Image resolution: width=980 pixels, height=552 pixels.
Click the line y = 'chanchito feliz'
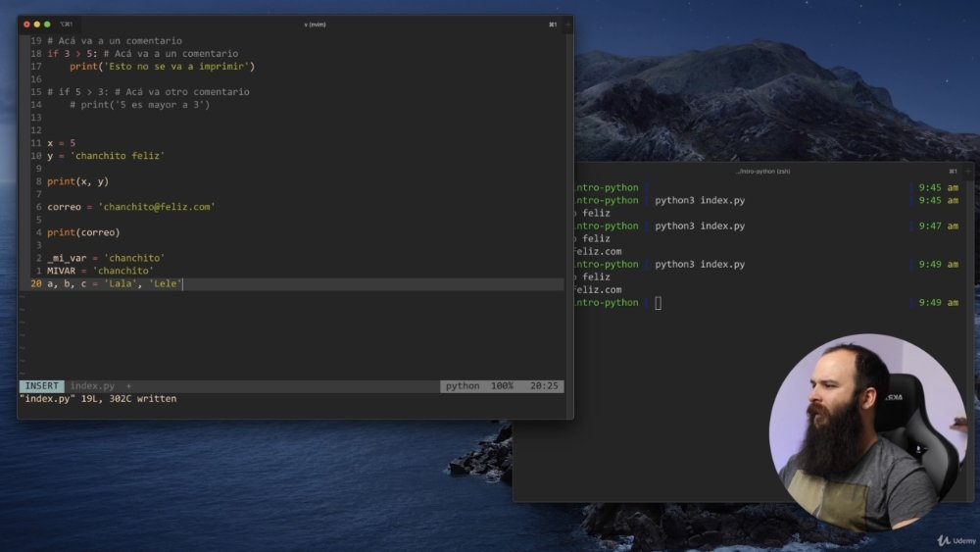point(106,156)
